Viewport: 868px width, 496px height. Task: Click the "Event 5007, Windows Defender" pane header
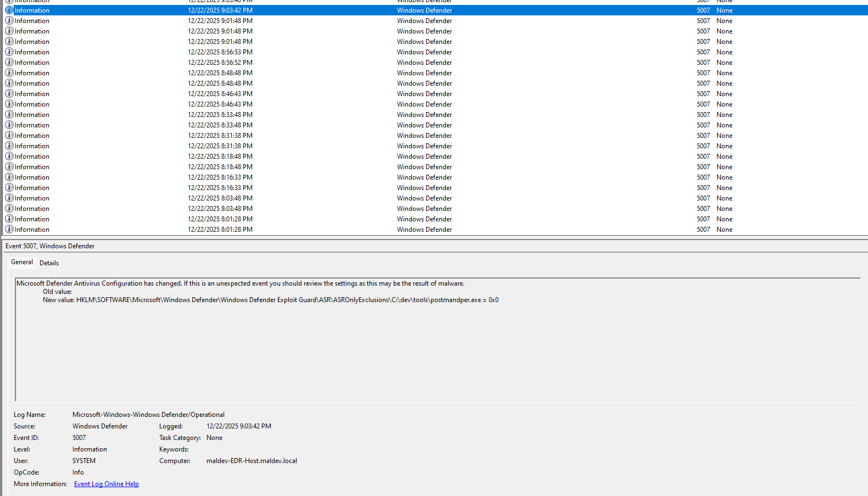click(50, 246)
